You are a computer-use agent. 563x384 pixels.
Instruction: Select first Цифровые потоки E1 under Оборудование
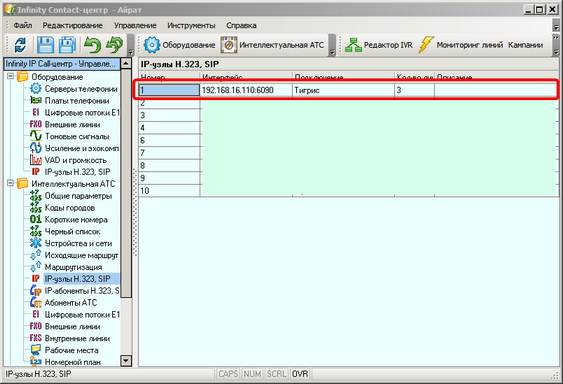[x=82, y=113]
